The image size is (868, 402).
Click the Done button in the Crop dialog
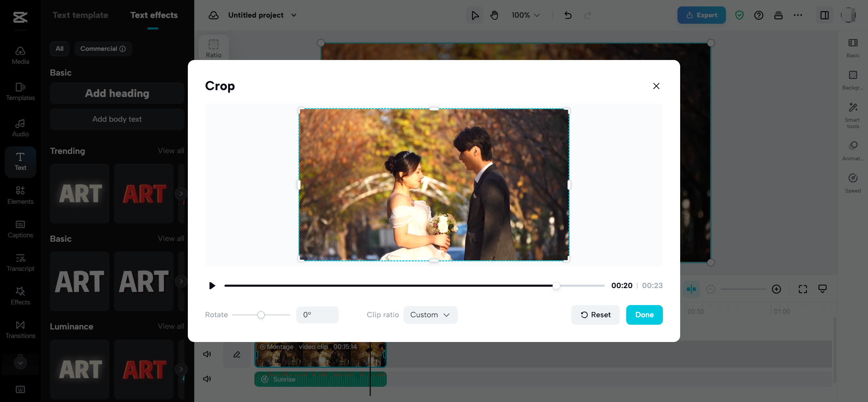tap(644, 315)
